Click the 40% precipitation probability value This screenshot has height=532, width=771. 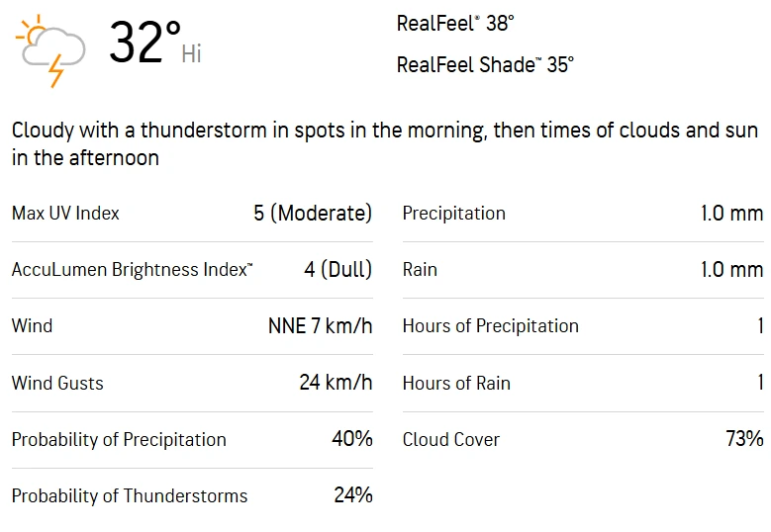[x=351, y=439]
